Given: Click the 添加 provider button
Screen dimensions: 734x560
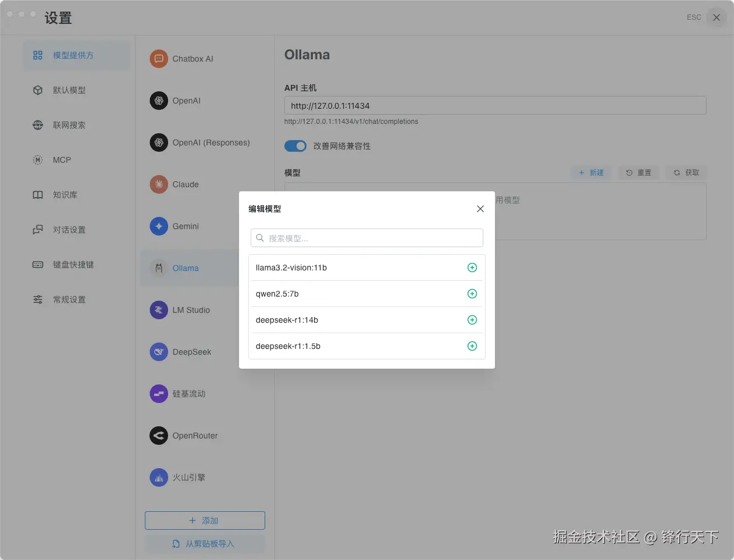Looking at the screenshot, I should (x=205, y=520).
